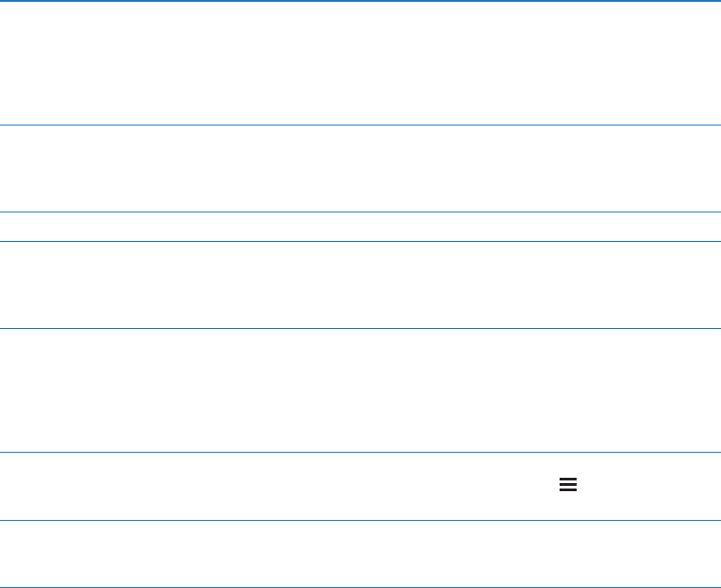Select the empty row just above the narrowest row
721x588 pixels.
pyautogui.click(x=360, y=169)
